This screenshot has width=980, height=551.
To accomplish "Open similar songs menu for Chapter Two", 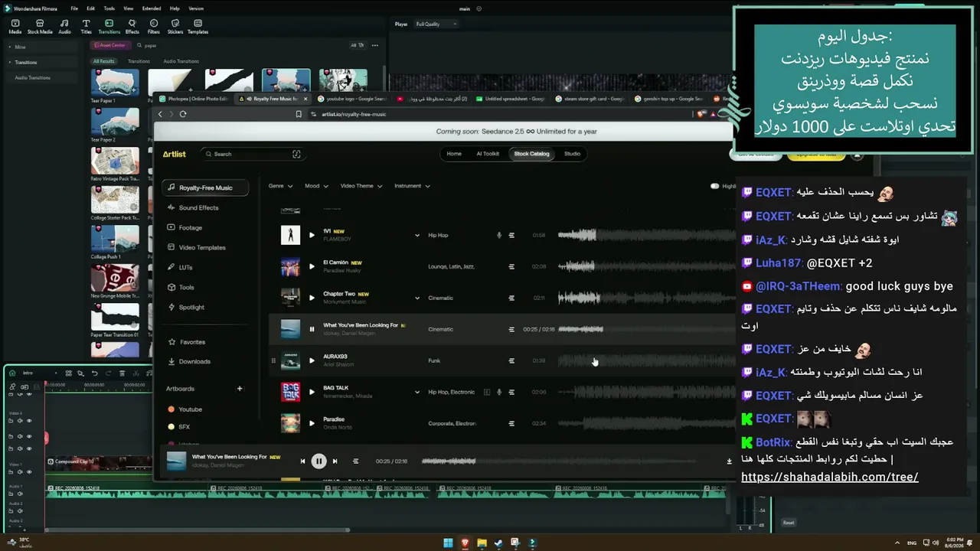I will point(511,298).
